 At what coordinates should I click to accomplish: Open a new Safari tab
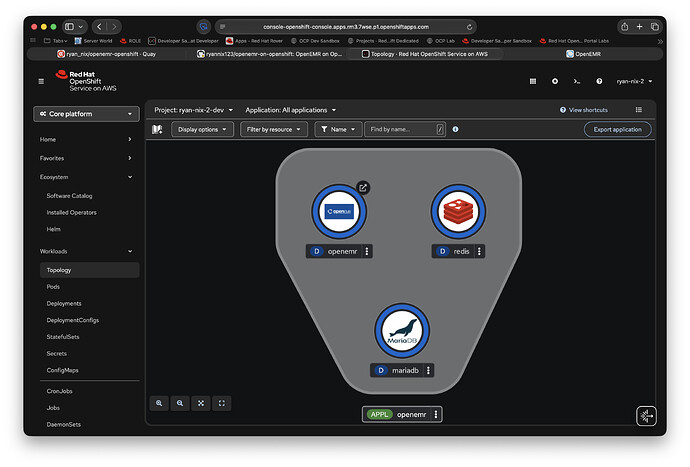(639, 27)
